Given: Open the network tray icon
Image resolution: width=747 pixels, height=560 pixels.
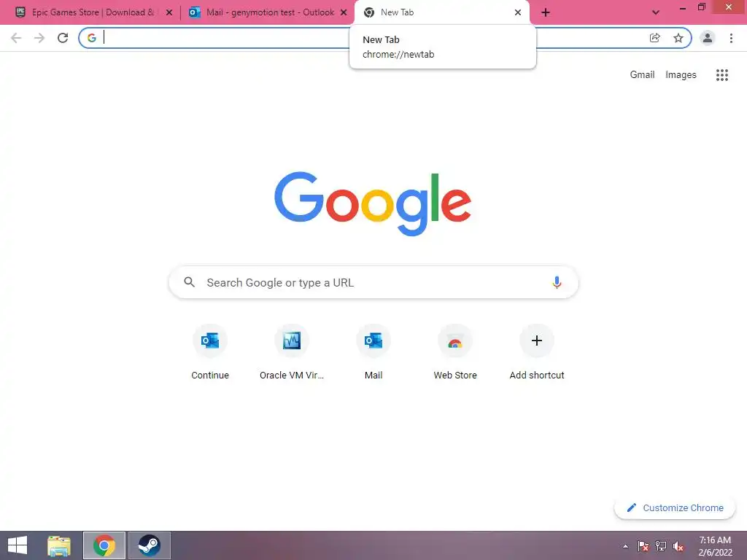Looking at the screenshot, I should tap(661, 546).
